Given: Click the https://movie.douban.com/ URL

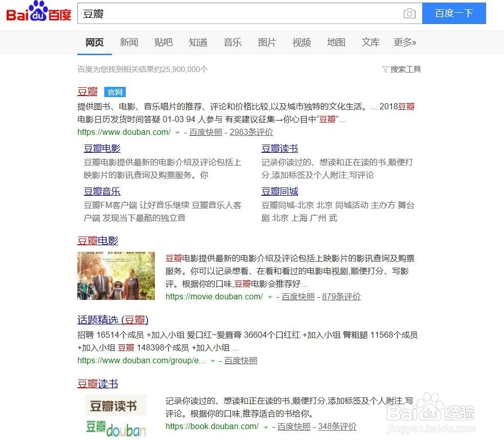Looking at the screenshot, I should tap(214, 297).
